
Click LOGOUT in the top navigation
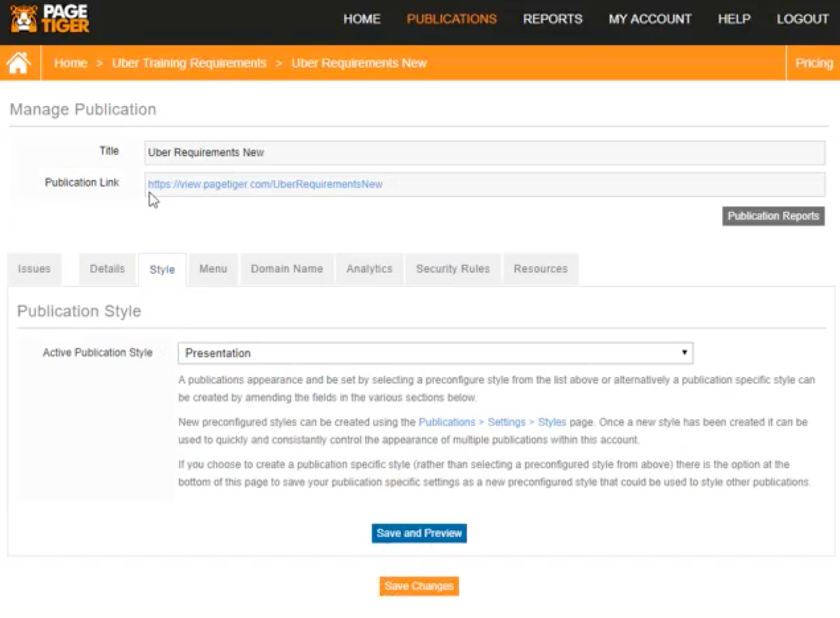[802, 19]
